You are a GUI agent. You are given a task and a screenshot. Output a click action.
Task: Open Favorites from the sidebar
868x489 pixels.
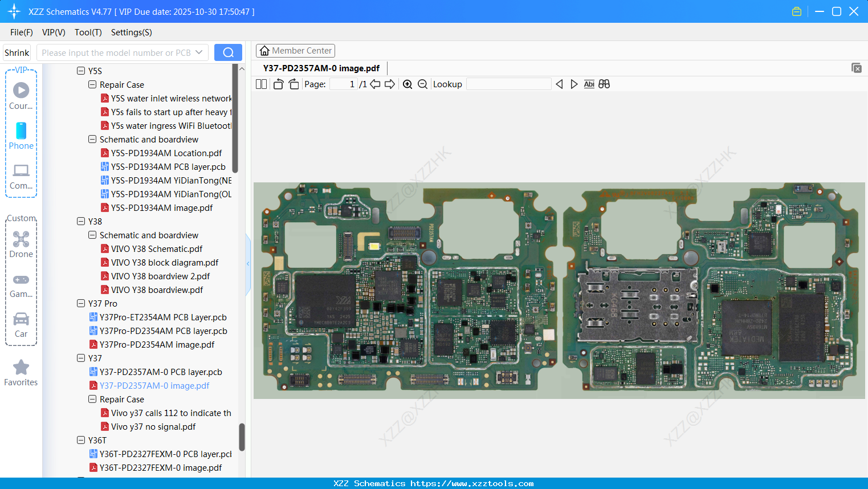tap(21, 372)
